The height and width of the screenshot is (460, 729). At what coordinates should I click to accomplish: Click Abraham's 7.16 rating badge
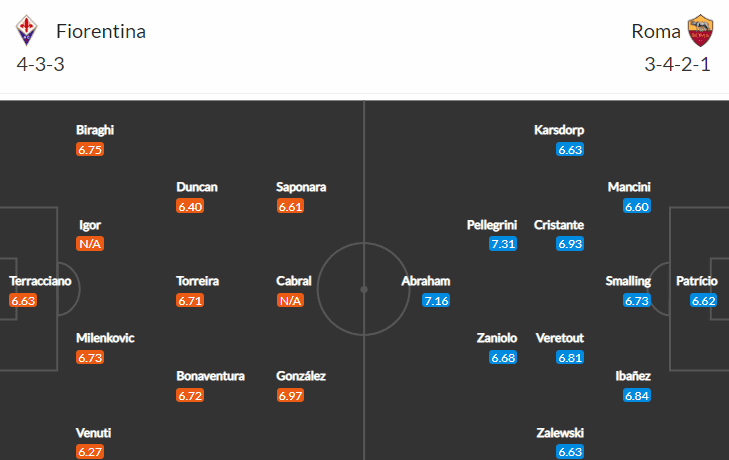pos(436,300)
